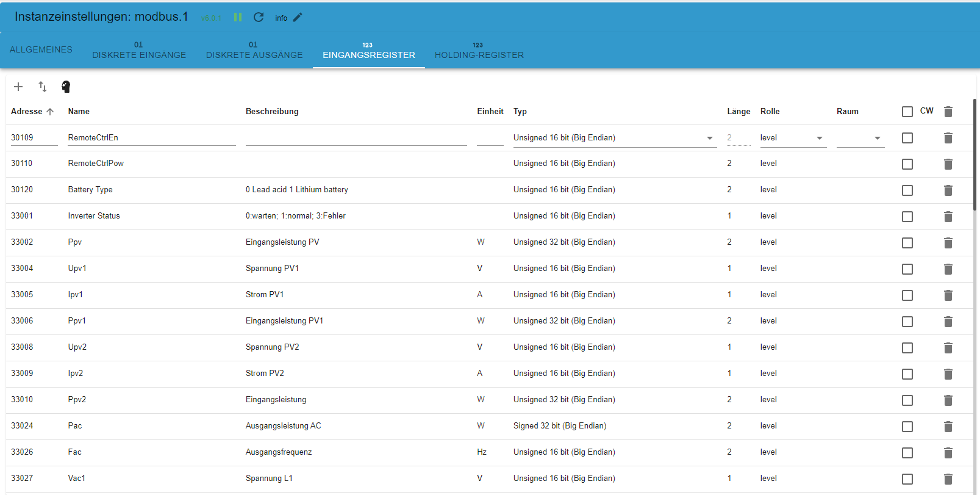Click the Name column header
The height and width of the screenshot is (495, 980).
[79, 111]
